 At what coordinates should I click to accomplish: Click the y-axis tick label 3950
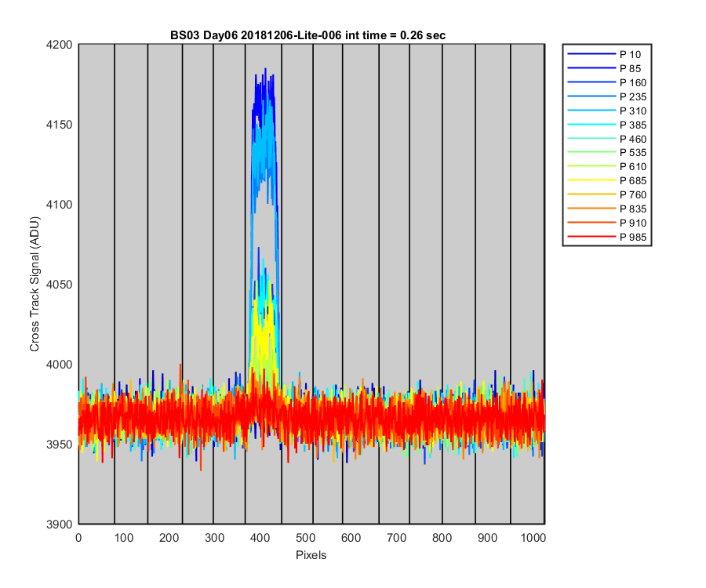(x=59, y=445)
